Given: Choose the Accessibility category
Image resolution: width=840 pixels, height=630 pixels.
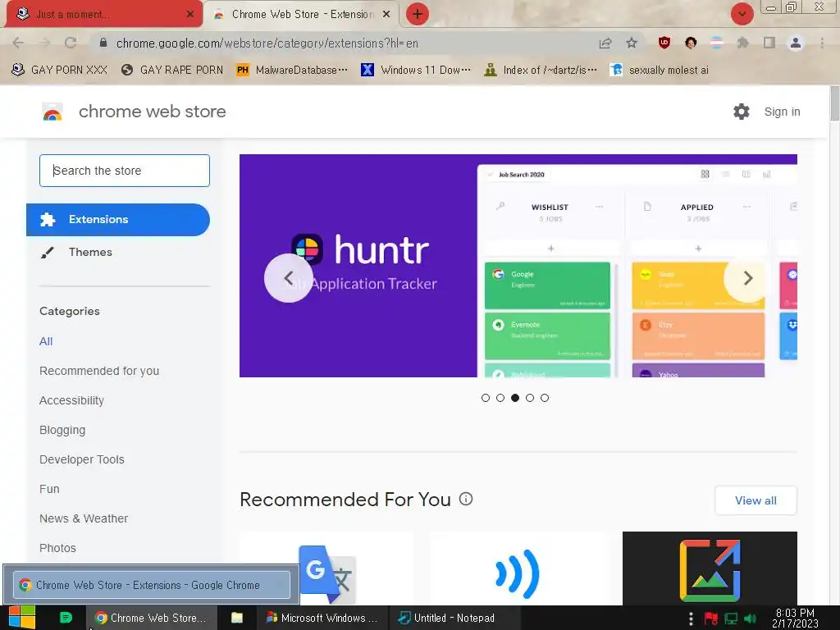Looking at the screenshot, I should [72, 400].
